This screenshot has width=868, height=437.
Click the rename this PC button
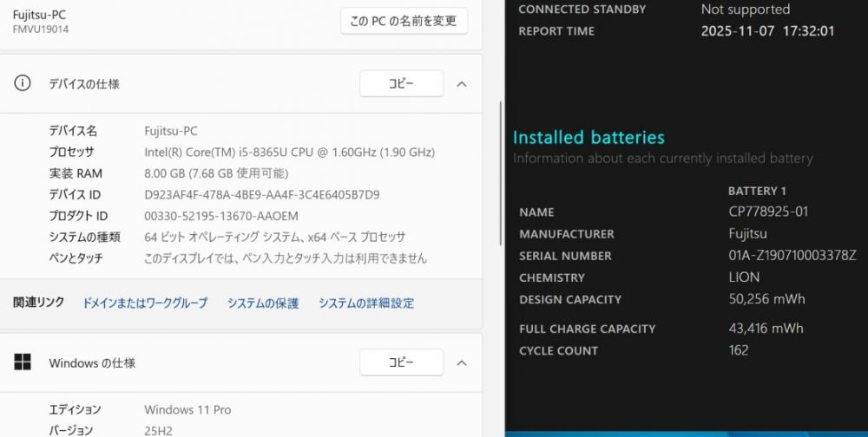pyautogui.click(x=404, y=21)
